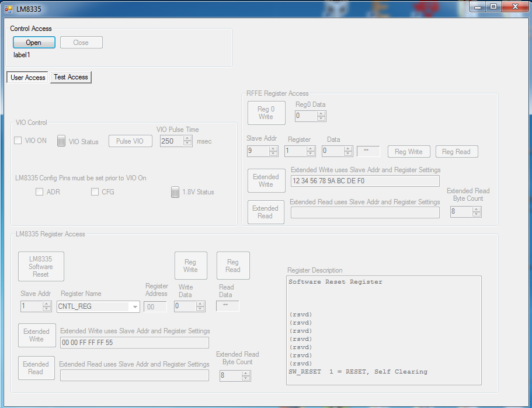
Task: Click the RFFE Extended Read result field
Action: coord(365,212)
